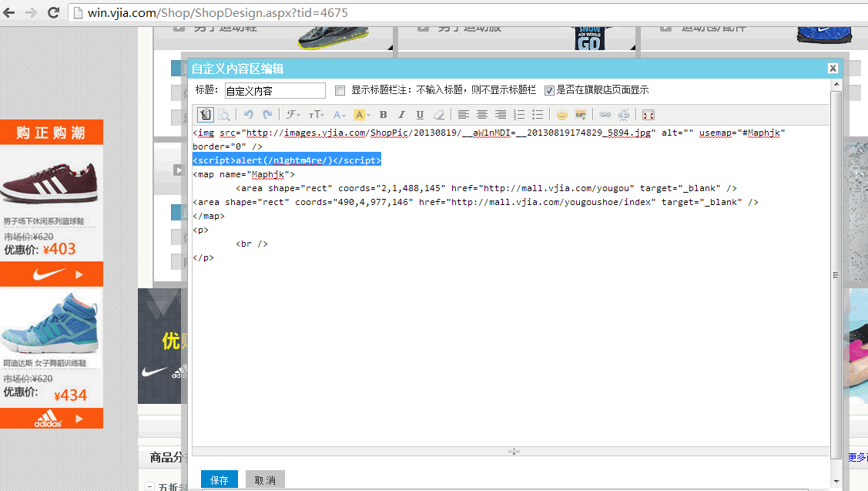Click the closing </map> tag line

209,216
